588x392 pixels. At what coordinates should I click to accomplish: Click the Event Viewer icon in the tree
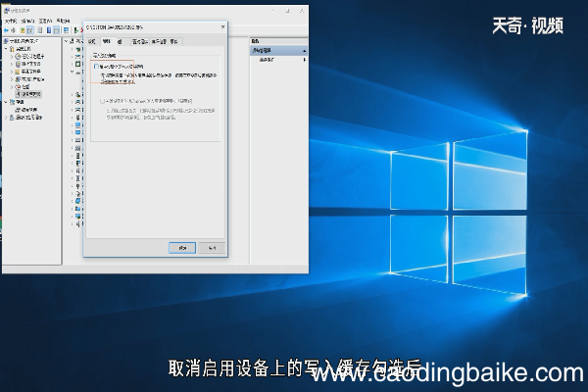tap(18, 64)
